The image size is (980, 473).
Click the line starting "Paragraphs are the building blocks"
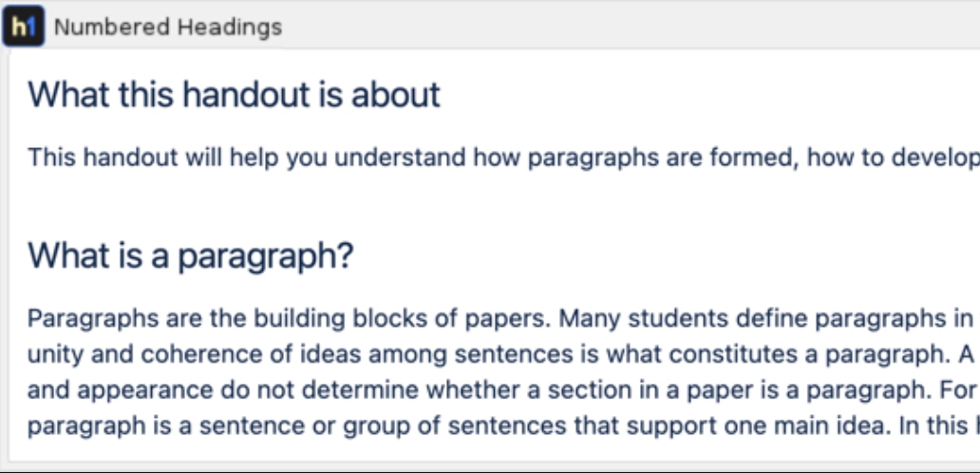point(285,318)
